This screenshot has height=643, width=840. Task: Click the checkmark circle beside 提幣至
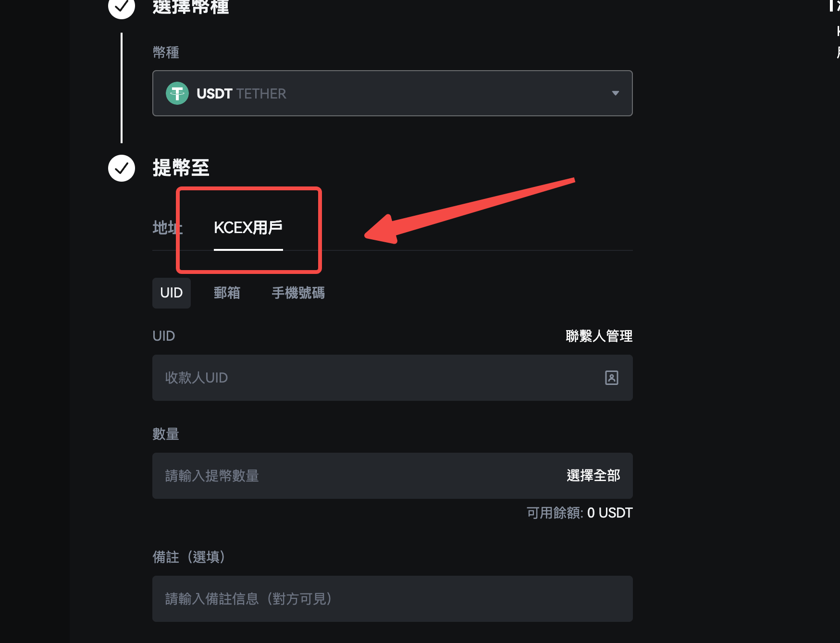[x=122, y=168]
